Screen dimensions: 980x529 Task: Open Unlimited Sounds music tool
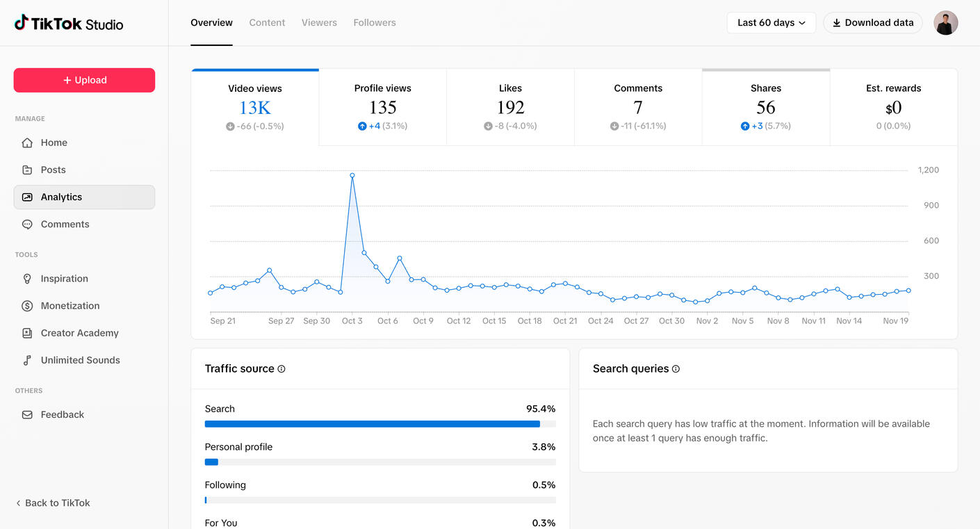80,360
